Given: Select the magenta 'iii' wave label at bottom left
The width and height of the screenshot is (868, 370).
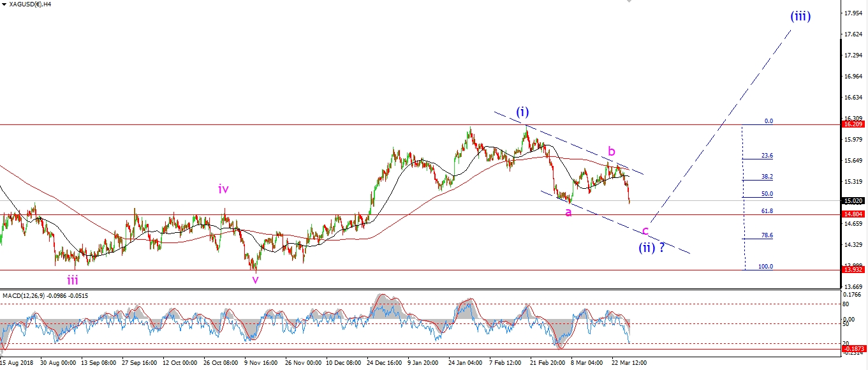Looking at the screenshot, I should point(73,279).
